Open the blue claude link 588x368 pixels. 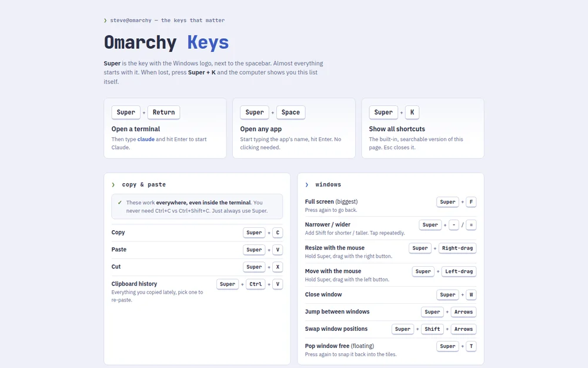(x=146, y=140)
